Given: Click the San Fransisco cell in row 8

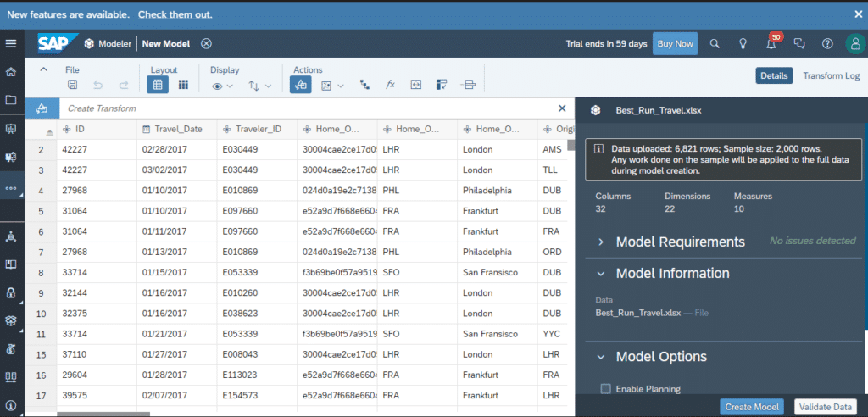Looking at the screenshot, I should pos(498,272).
